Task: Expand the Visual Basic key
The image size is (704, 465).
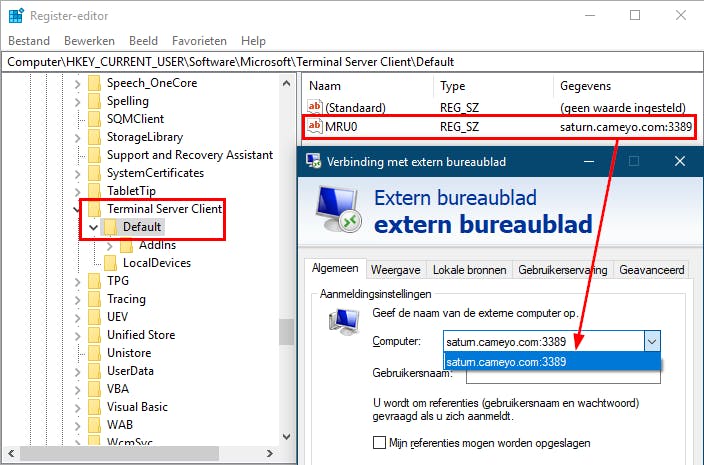Action: 77,407
